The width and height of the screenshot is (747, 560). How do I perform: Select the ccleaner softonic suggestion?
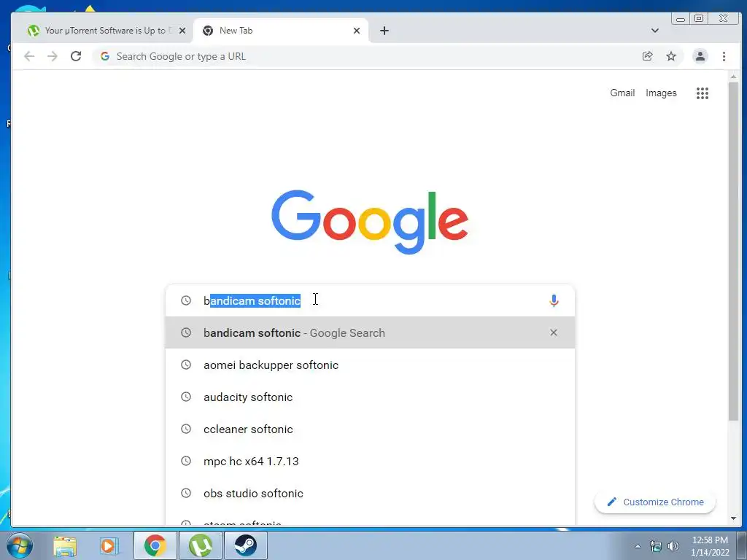coord(370,429)
